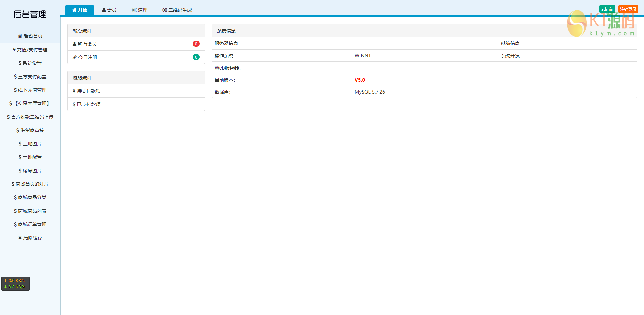
Task: Click the 财务统计 panel heading
Action: (136, 78)
